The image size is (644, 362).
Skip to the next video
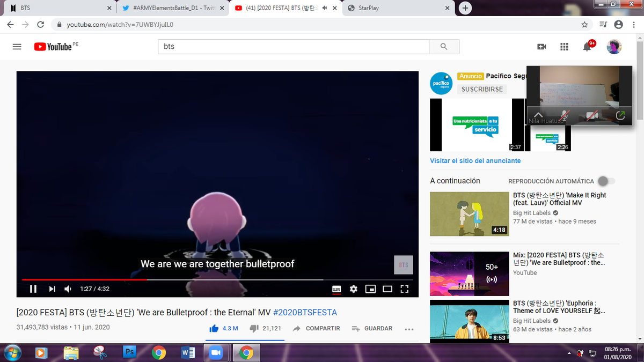tap(52, 289)
